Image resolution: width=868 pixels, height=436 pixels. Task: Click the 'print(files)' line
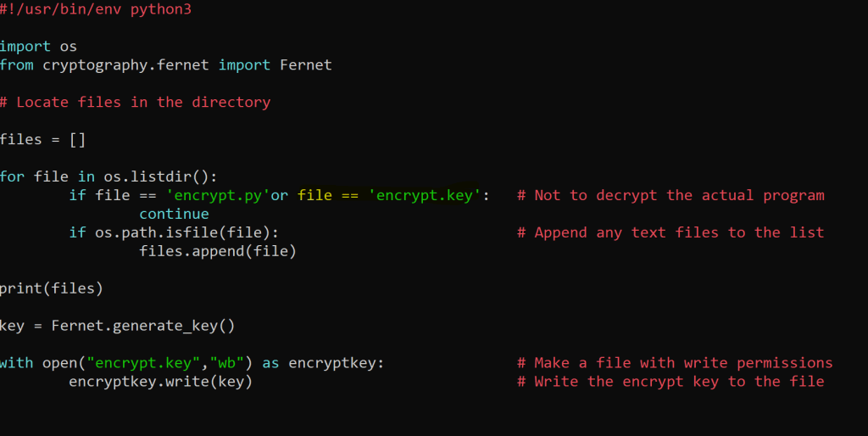[x=51, y=288]
